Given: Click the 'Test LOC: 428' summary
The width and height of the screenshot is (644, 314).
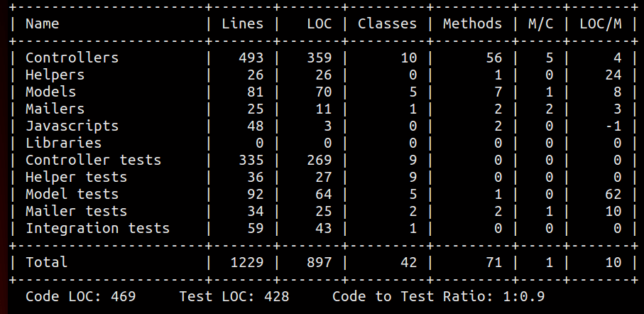Looking at the screenshot, I should coord(234,296).
